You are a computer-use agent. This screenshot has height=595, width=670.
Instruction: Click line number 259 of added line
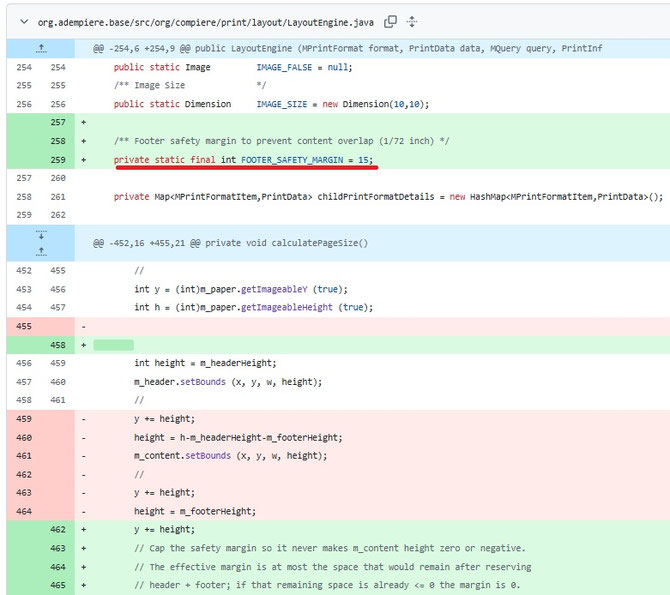(x=58, y=160)
